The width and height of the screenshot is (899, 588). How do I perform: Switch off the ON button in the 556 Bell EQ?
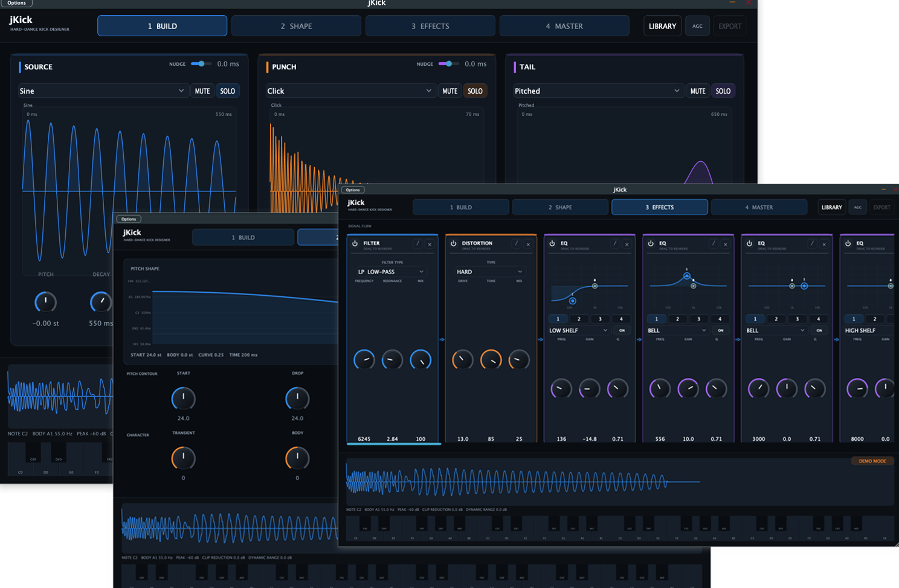[x=720, y=330]
